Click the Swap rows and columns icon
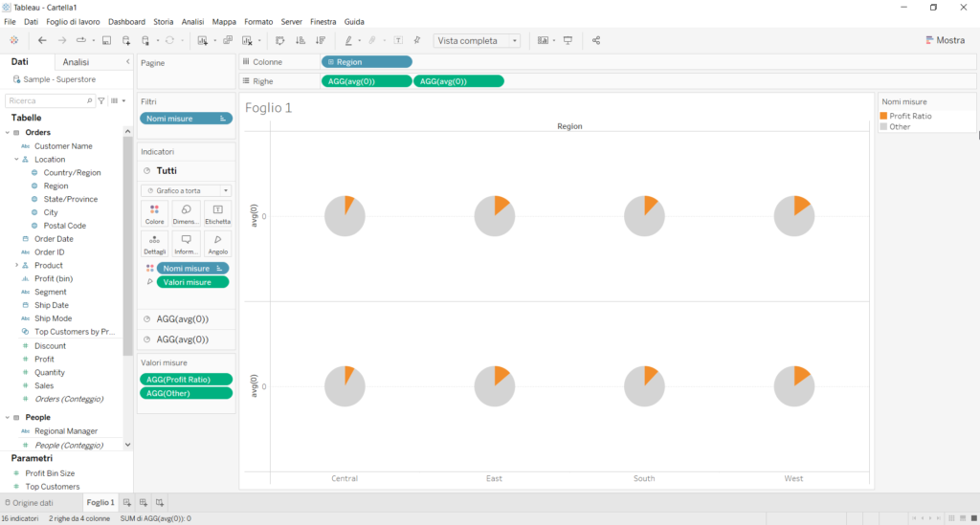 [280, 40]
